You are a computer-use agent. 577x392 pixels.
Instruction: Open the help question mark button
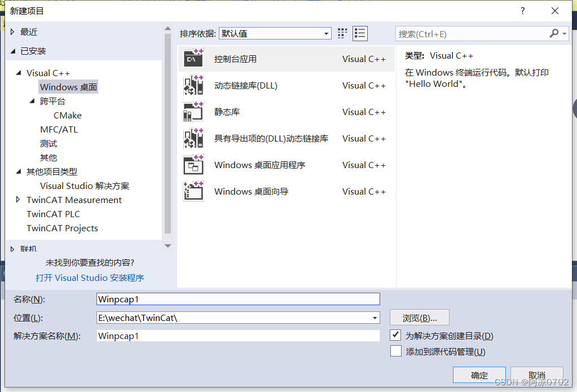[522, 11]
